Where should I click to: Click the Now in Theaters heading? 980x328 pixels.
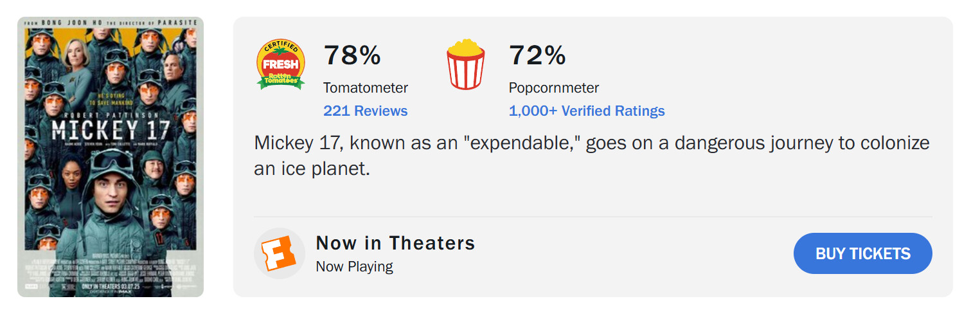[395, 243]
